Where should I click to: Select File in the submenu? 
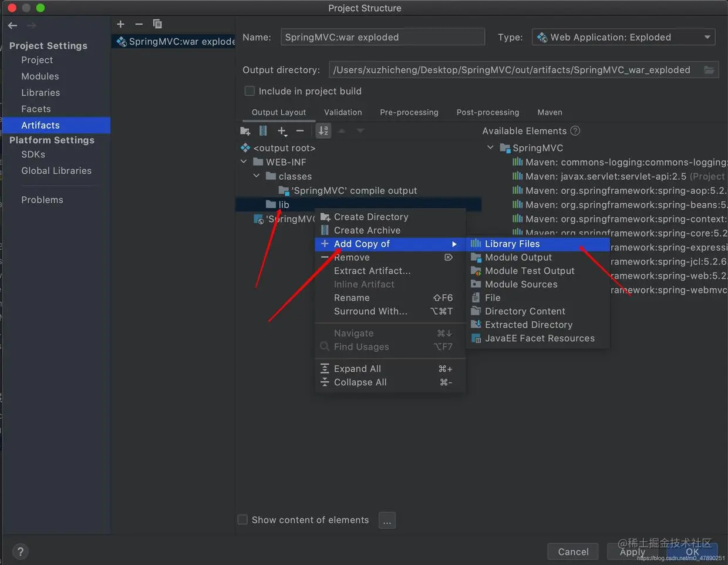click(538, 298)
